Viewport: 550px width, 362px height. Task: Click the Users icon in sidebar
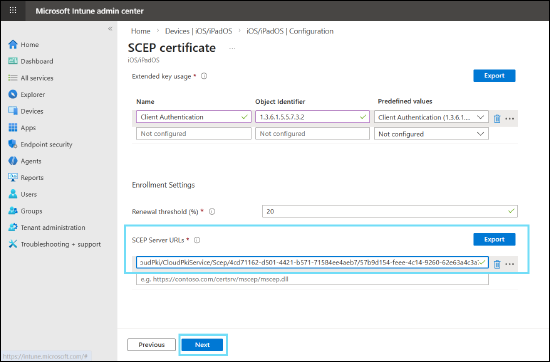pos(13,194)
